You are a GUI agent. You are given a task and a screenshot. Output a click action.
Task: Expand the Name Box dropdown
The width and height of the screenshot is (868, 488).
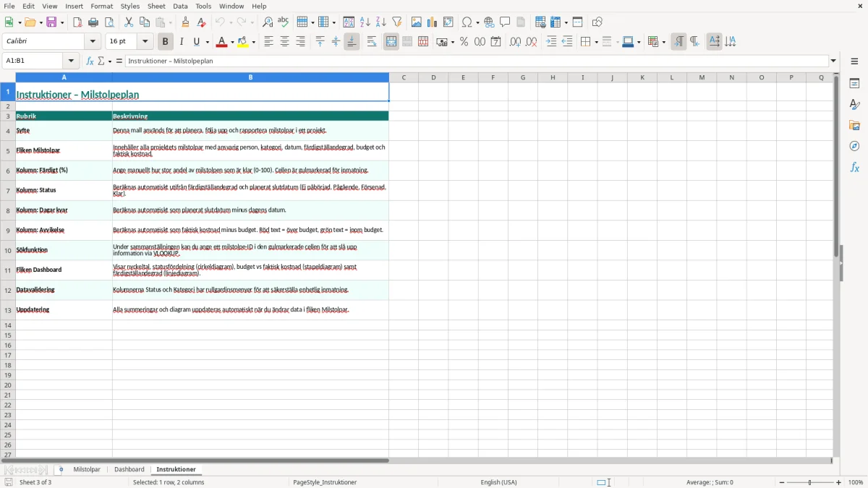[x=71, y=61]
